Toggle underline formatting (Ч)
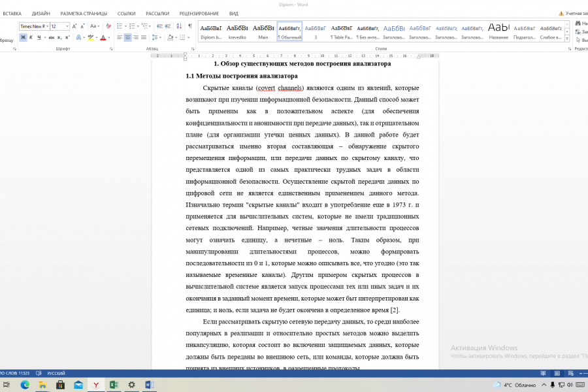This screenshot has height=392, width=588. [x=39, y=37]
